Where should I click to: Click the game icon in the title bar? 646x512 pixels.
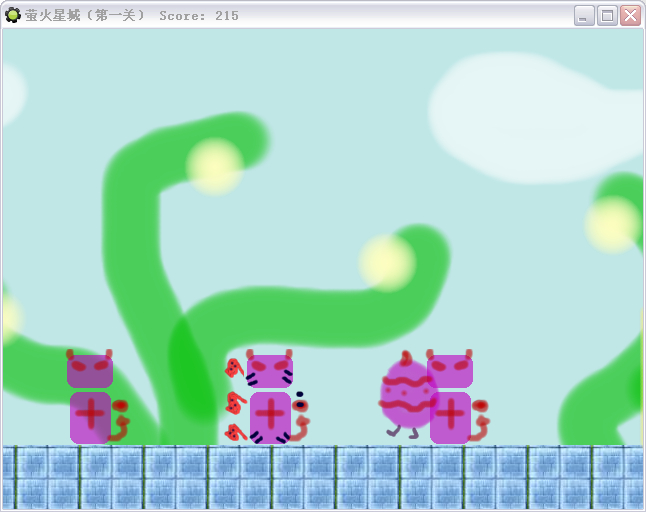click(x=13, y=15)
